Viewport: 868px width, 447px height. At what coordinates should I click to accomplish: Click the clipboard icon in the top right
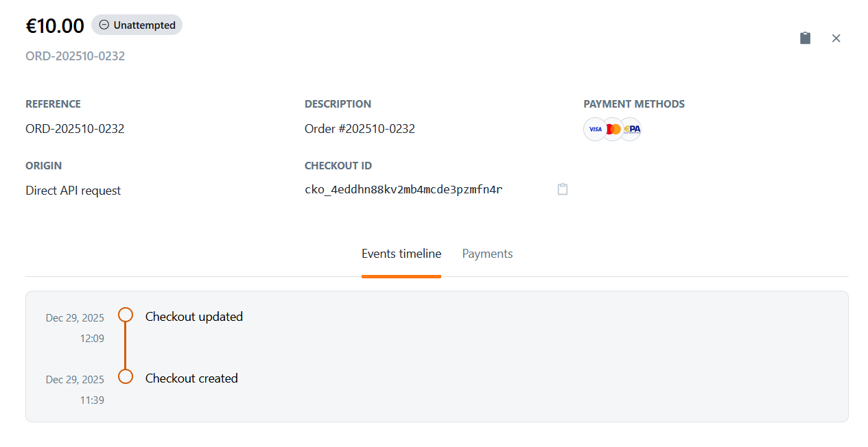(x=805, y=38)
